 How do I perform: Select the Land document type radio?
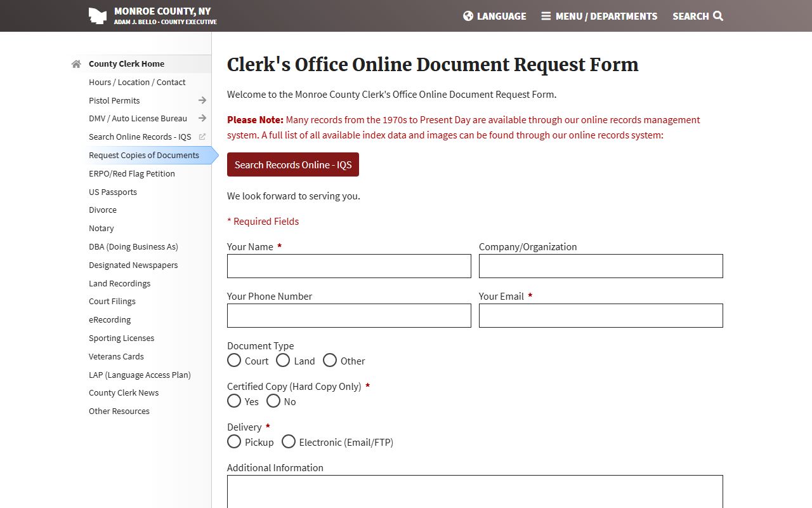(x=283, y=360)
